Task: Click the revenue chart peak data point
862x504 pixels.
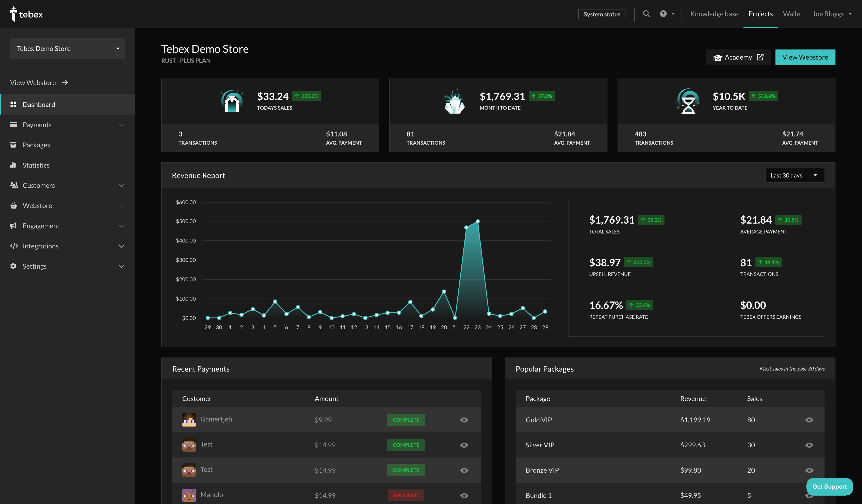Action: pyautogui.click(x=478, y=221)
